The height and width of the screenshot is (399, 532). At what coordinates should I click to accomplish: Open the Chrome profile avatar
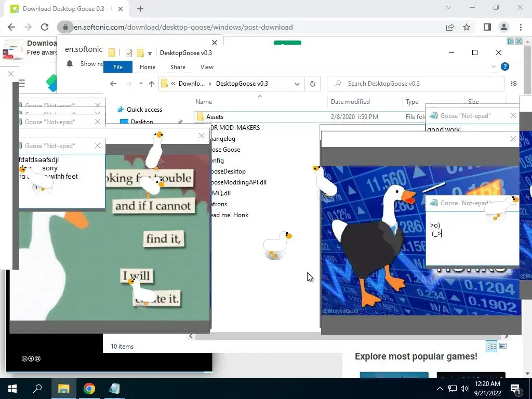(504, 27)
